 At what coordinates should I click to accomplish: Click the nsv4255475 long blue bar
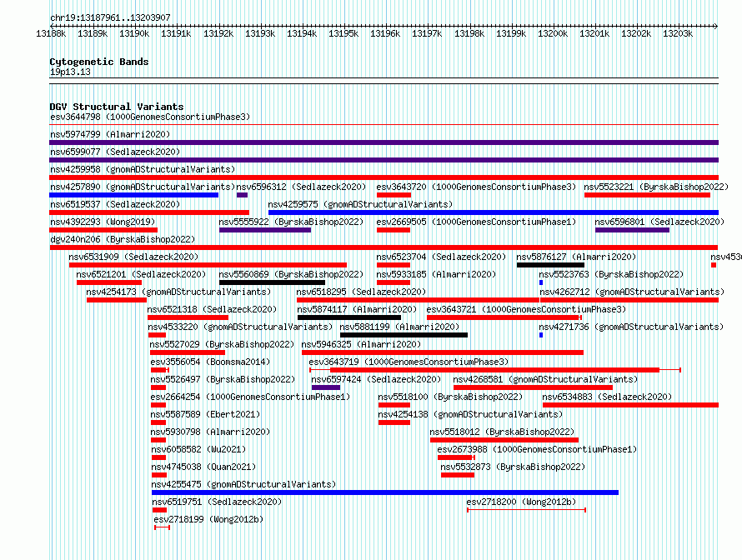(385, 492)
